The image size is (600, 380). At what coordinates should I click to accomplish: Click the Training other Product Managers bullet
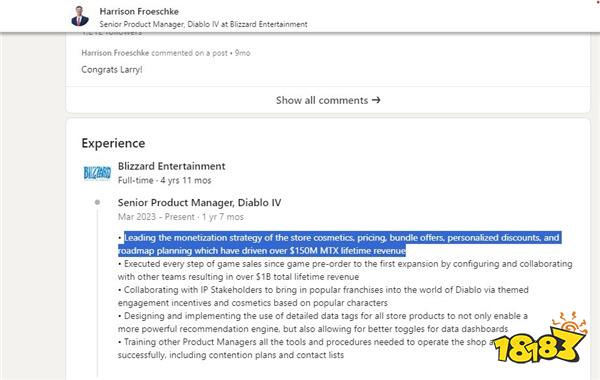click(x=306, y=348)
